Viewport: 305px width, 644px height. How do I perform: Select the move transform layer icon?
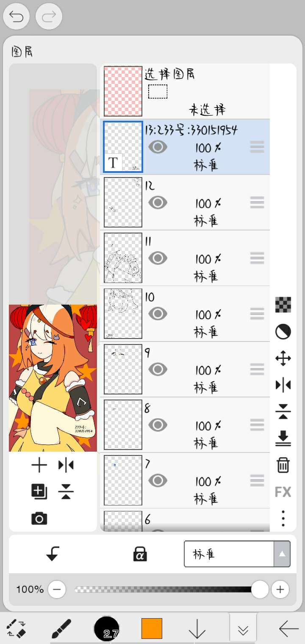(x=283, y=359)
